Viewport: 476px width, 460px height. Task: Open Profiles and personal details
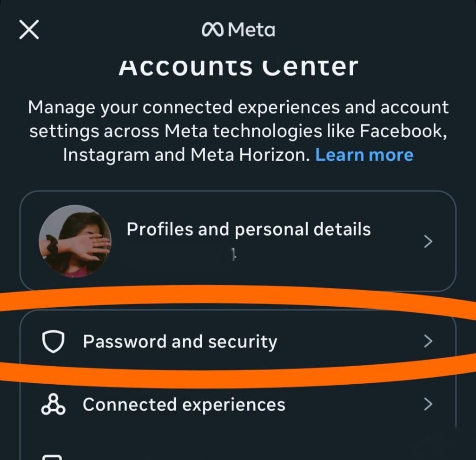coord(249,230)
